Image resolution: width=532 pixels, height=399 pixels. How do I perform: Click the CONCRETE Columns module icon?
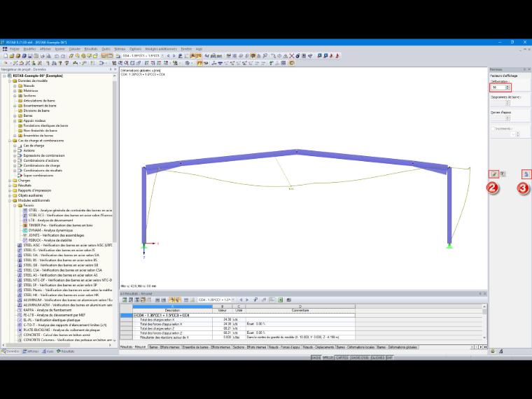(20, 339)
